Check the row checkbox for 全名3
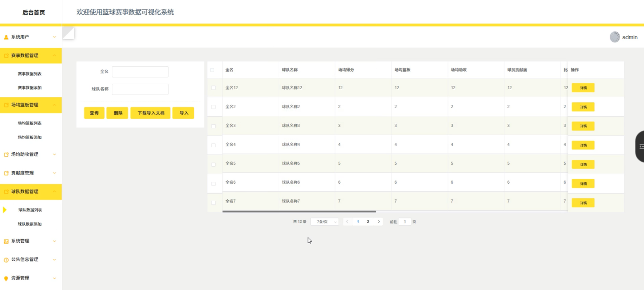Screen dimensions: 644x290 pos(213,126)
